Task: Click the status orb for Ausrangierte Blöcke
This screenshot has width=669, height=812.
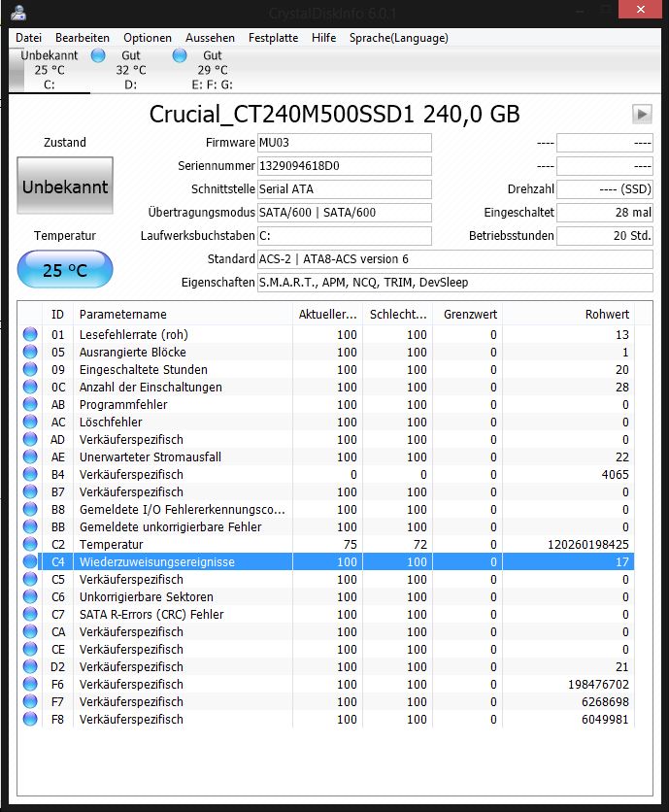Action: 30,353
